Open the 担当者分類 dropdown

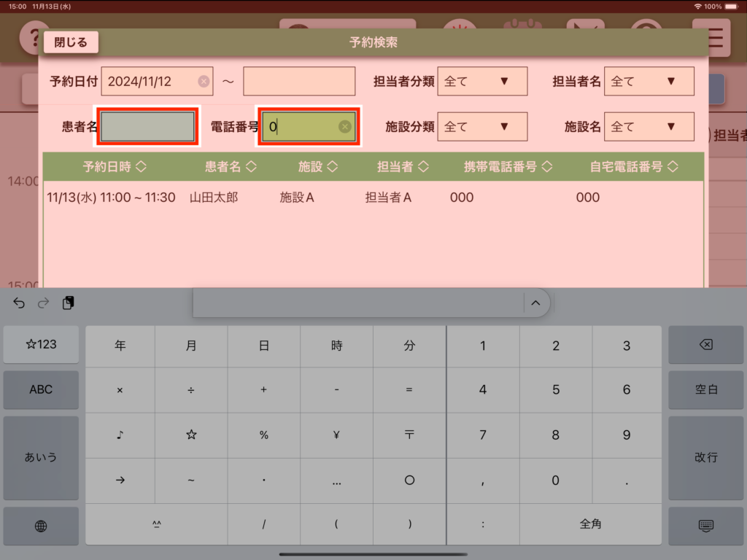click(x=482, y=82)
